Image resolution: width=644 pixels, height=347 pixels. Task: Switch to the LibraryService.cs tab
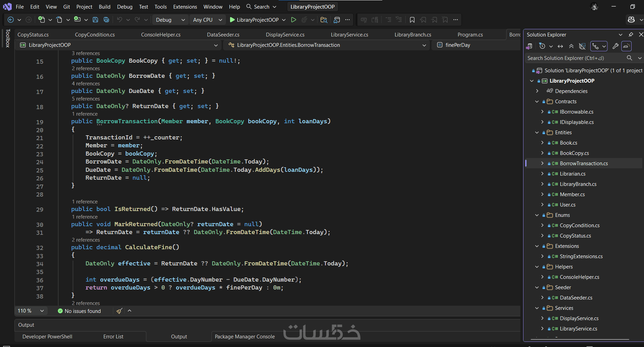point(350,35)
